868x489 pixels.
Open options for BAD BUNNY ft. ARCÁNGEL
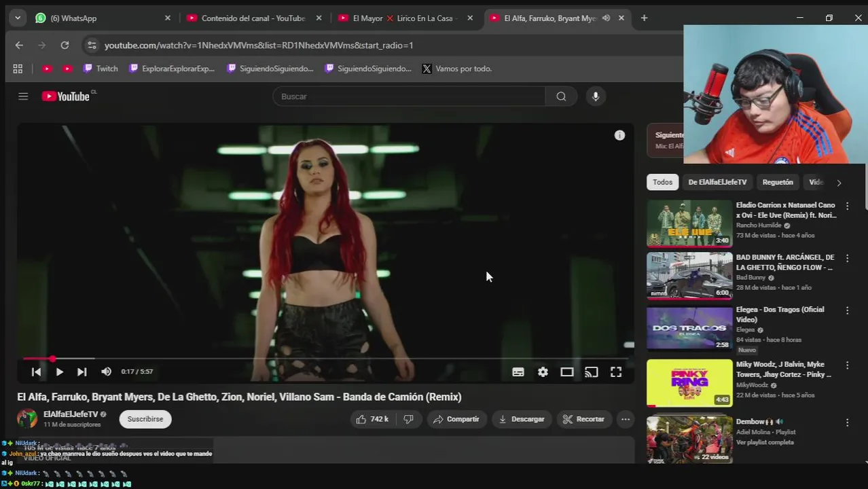click(847, 258)
